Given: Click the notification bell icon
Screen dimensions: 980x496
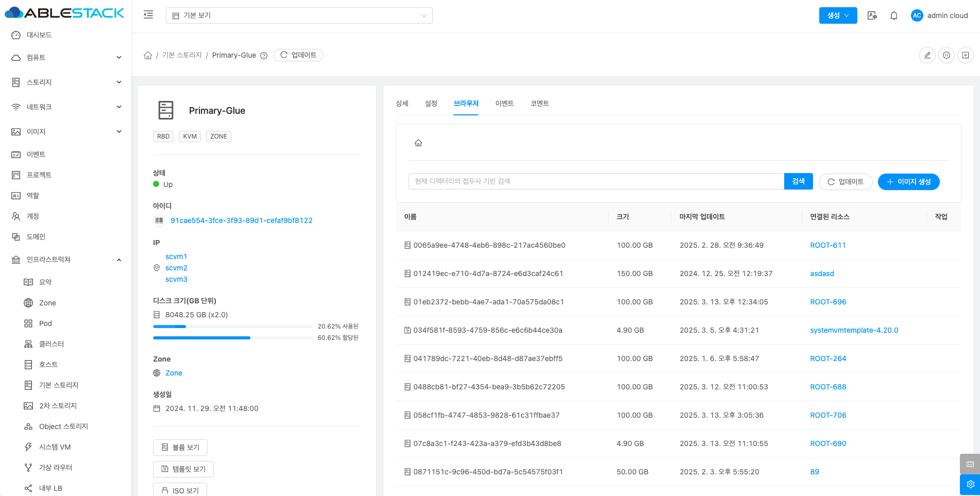Looking at the screenshot, I should click(x=894, y=15).
